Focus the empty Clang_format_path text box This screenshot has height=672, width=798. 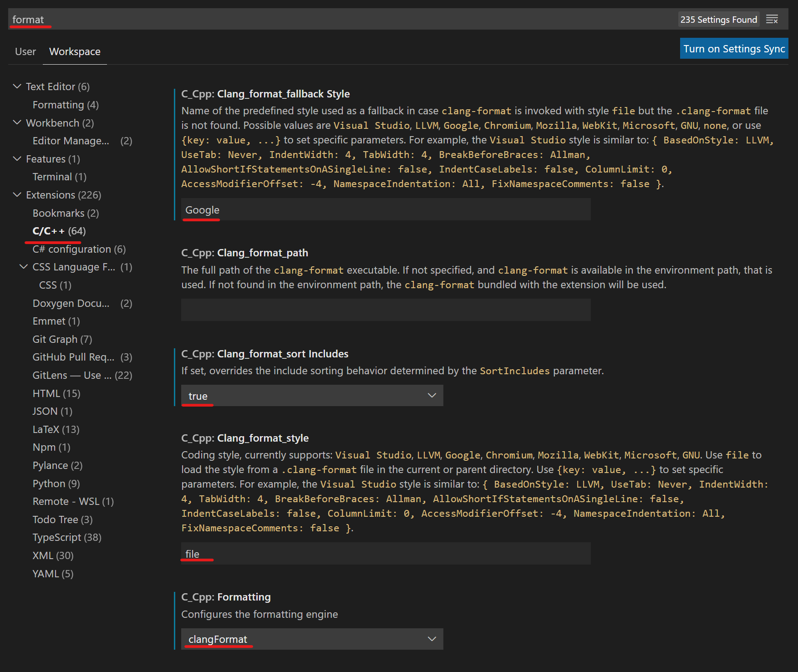point(386,310)
